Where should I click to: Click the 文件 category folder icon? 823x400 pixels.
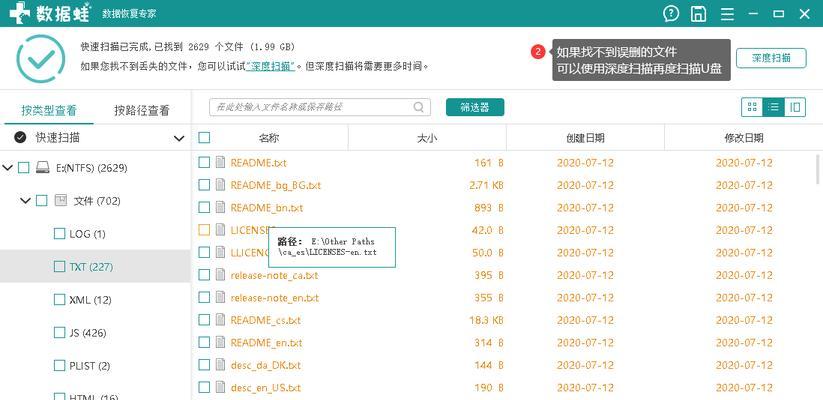coord(61,201)
